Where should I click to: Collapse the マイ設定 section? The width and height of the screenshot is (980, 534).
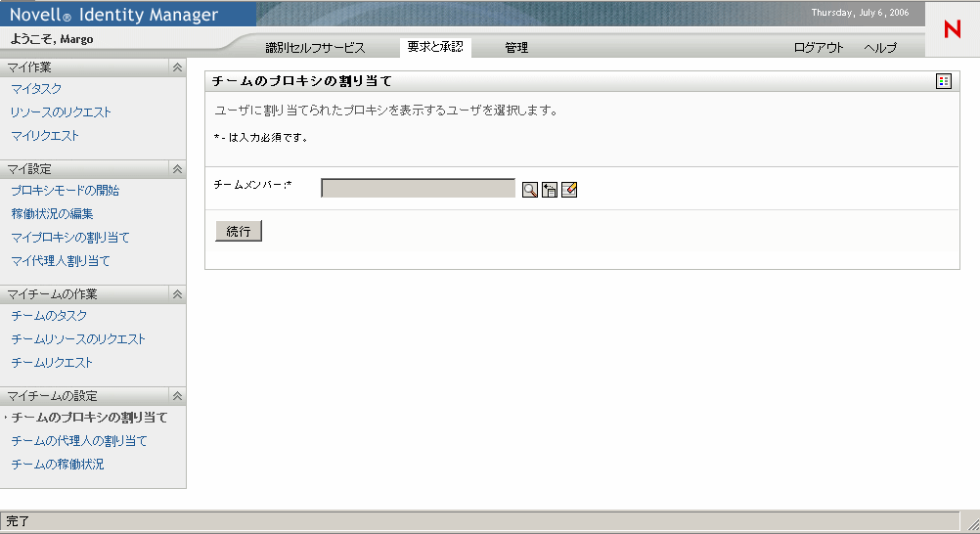pos(177,169)
